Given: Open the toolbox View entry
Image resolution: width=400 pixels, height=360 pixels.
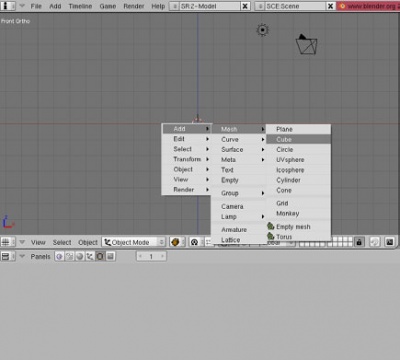Looking at the screenshot, I should 187,179.
